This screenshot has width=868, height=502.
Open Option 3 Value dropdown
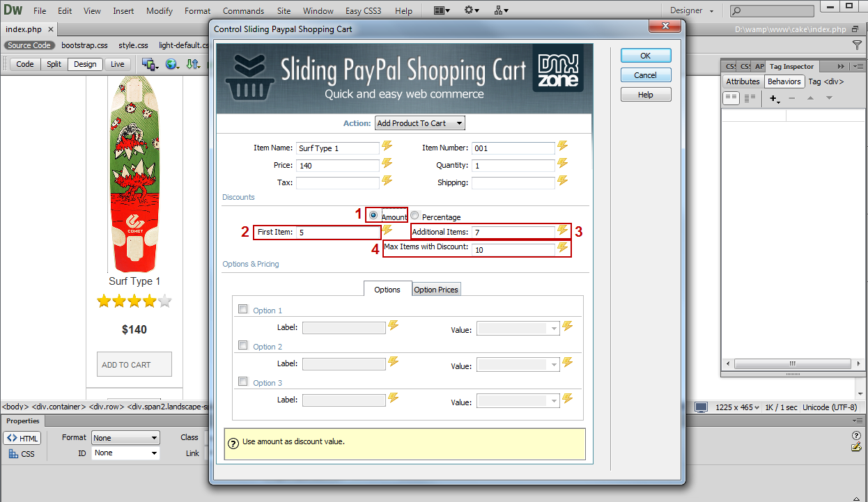518,401
